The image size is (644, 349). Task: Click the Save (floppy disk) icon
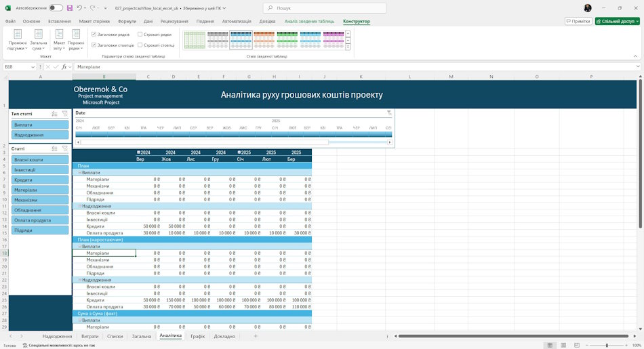(69, 8)
